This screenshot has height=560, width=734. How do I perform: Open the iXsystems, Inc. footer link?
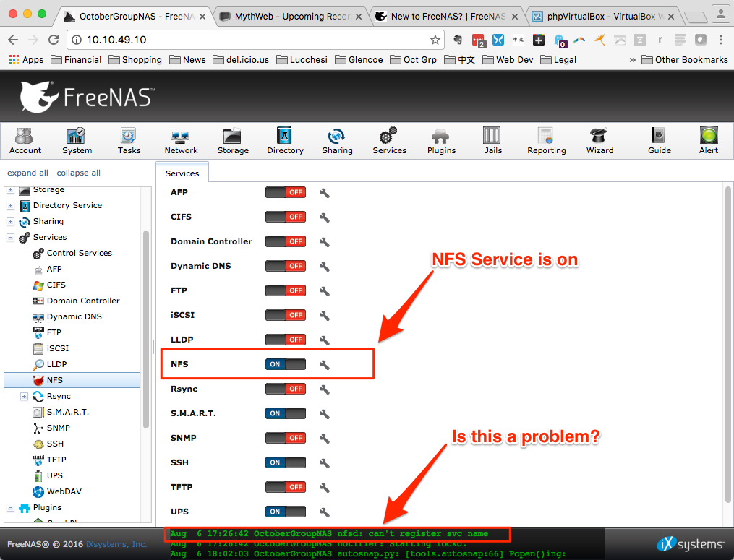click(x=116, y=544)
